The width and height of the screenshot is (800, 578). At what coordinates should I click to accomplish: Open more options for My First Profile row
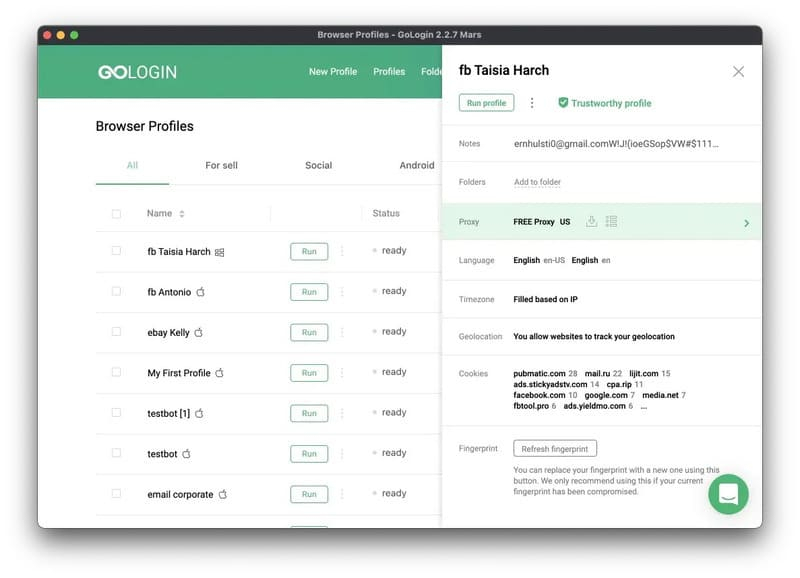pyautogui.click(x=342, y=372)
